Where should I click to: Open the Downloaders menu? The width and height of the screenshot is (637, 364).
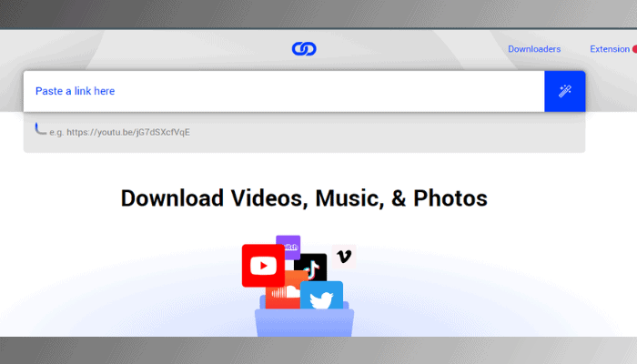point(534,49)
